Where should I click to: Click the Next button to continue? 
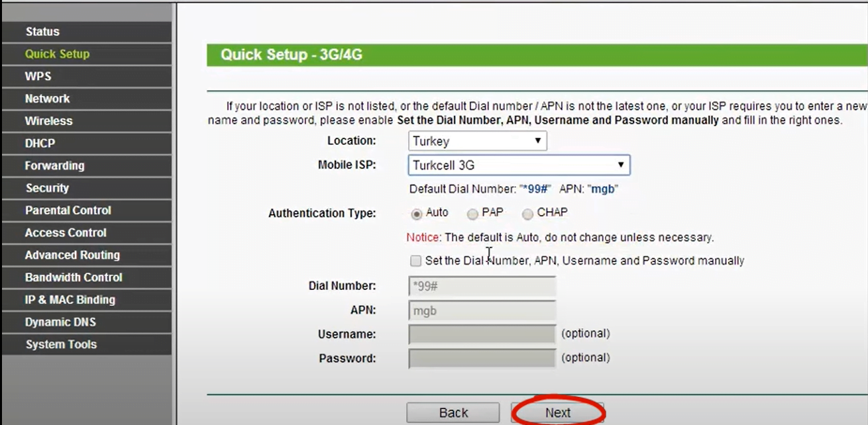[557, 412]
